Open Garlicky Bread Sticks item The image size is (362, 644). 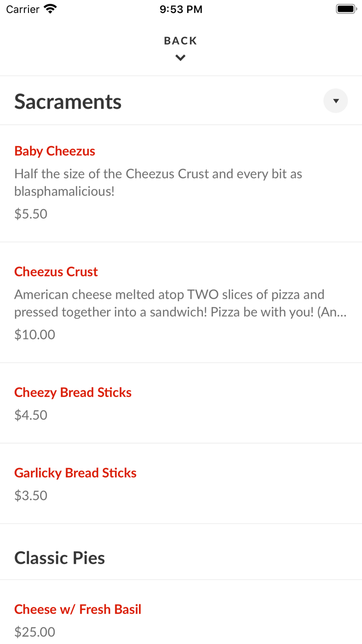point(75,472)
